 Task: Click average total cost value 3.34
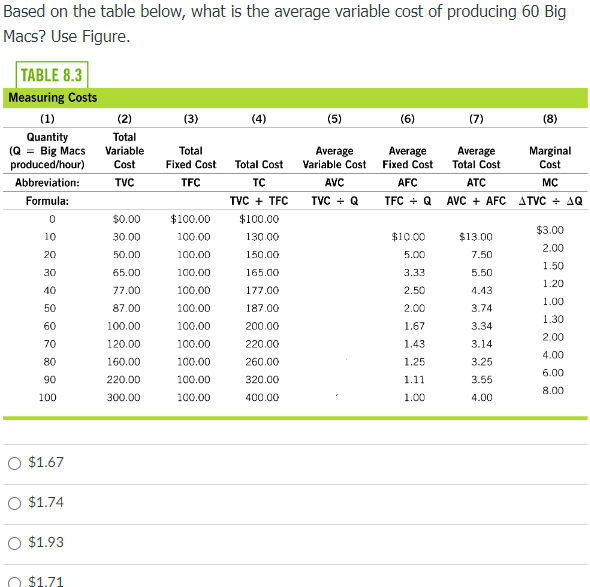point(482,326)
